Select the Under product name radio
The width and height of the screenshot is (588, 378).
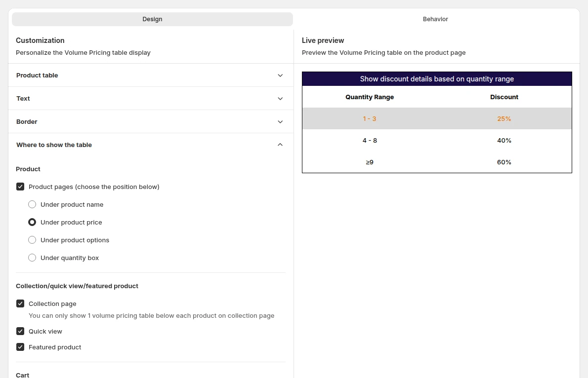point(32,205)
